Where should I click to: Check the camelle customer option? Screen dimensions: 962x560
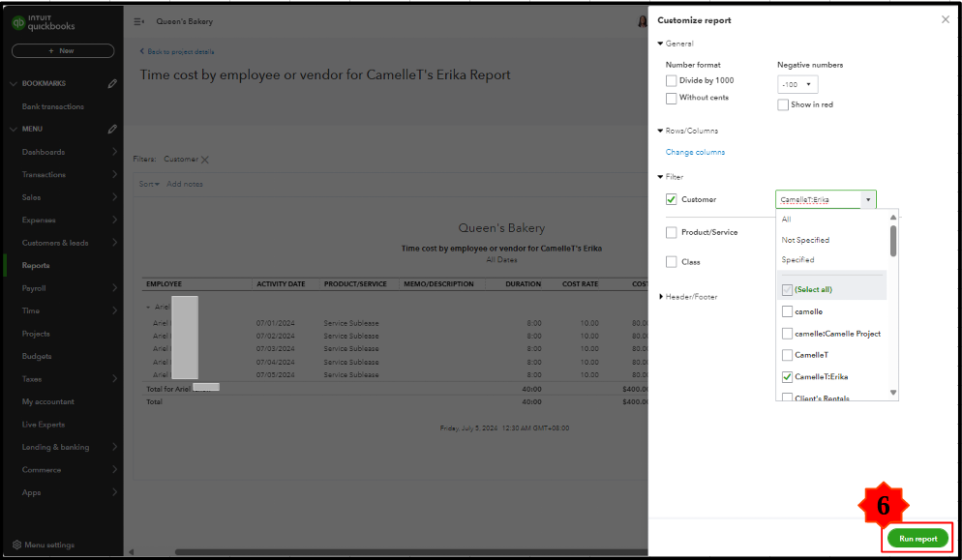pyautogui.click(x=787, y=311)
